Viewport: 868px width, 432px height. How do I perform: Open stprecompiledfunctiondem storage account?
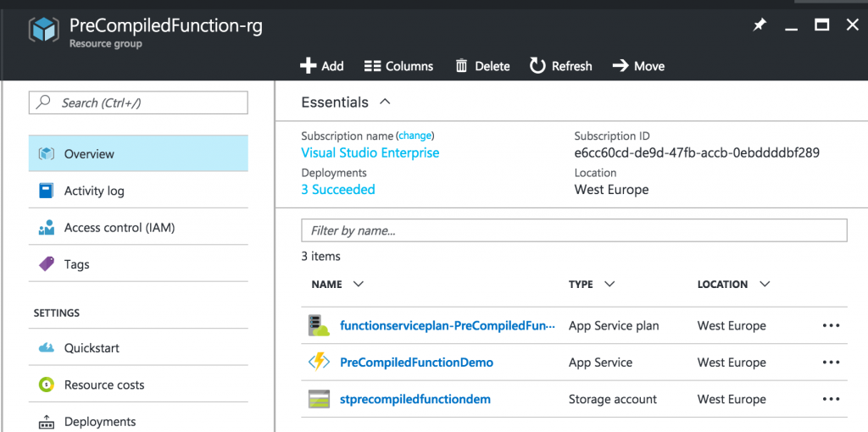tap(415, 399)
